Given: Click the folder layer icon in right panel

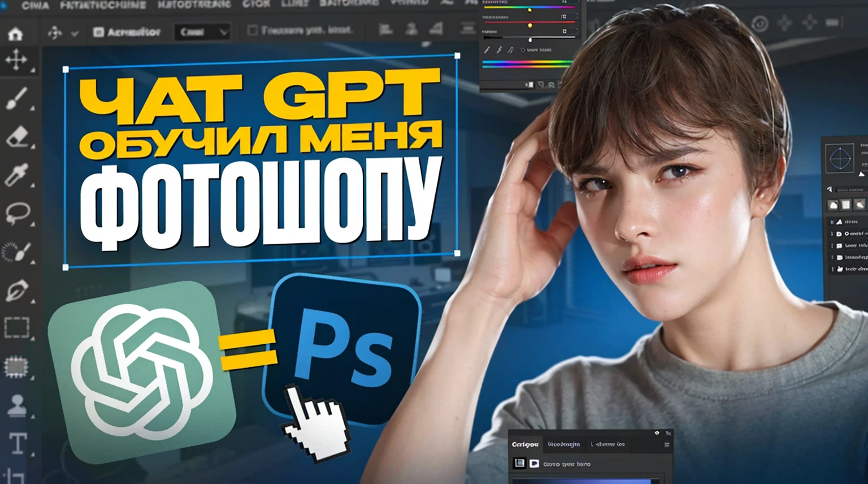Looking at the screenshot, I should 839,245.
